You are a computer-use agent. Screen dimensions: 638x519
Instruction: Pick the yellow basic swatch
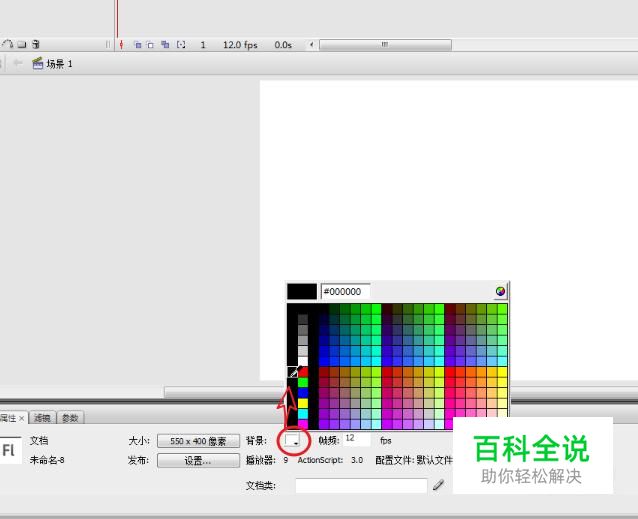pyautogui.click(x=303, y=403)
